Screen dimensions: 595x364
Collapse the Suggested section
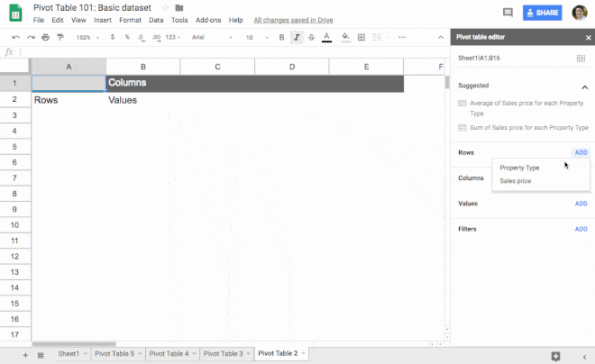click(x=585, y=87)
